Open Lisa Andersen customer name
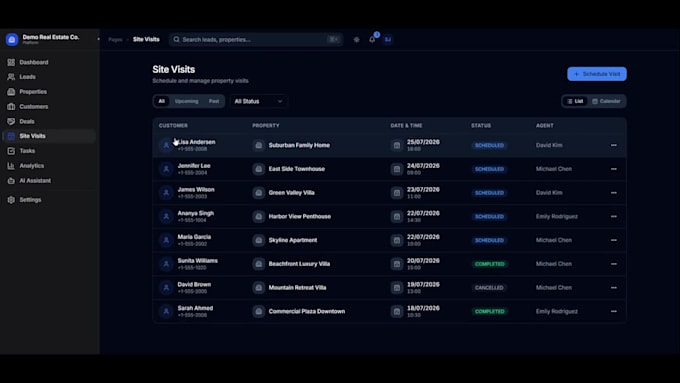 point(196,142)
